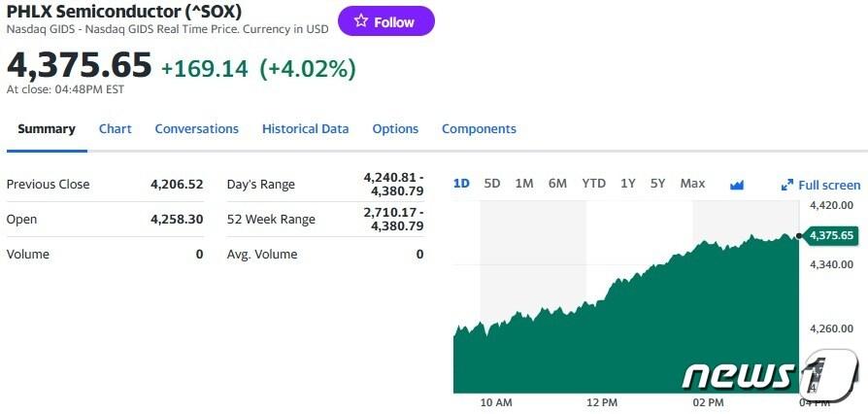
Task: Click the 4,375.65 price marker on chart
Action: coord(830,235)
